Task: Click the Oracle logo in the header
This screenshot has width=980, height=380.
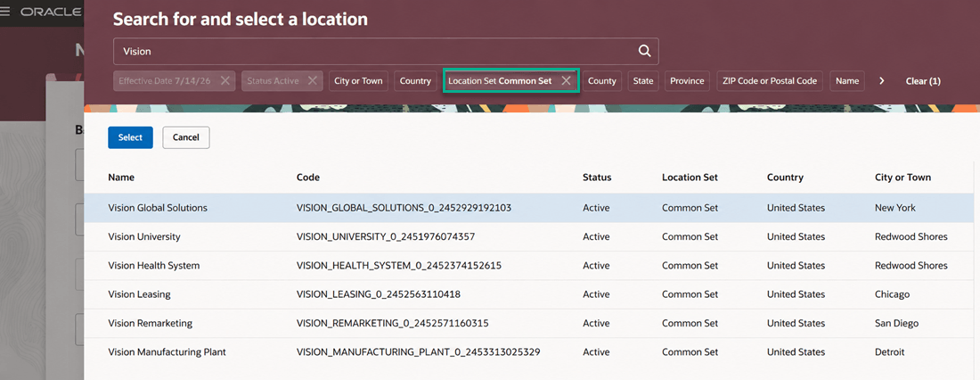Action: pos(51,12)
